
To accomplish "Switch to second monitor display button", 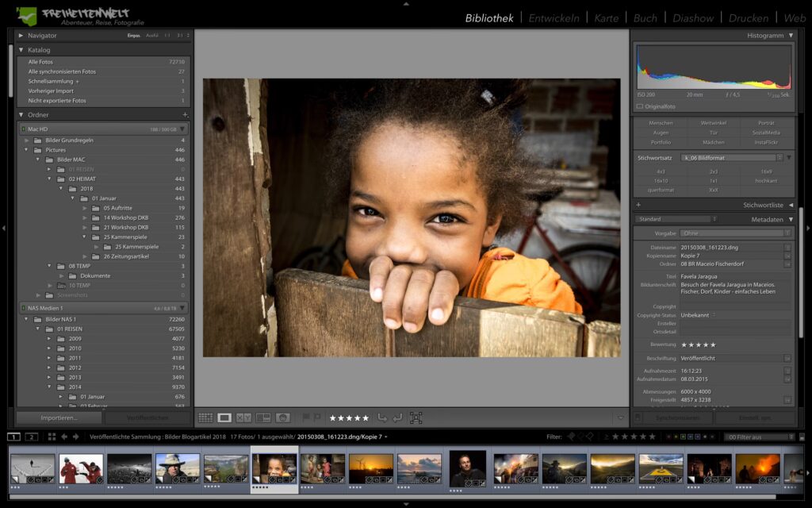I will [x=31, y=437].
